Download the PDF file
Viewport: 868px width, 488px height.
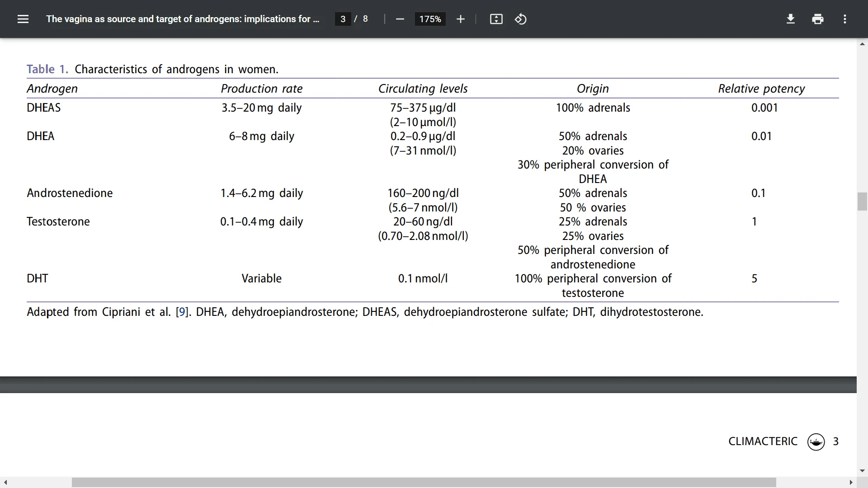790,19
